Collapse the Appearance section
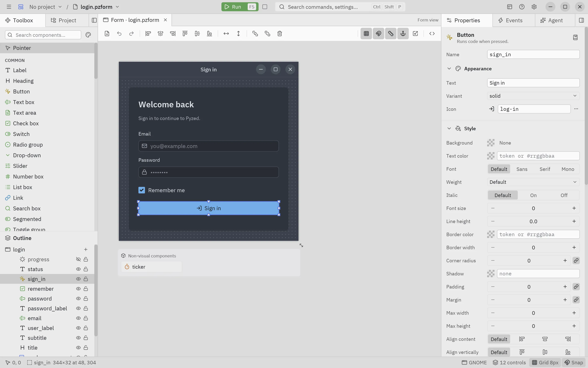Screen dimensions: 588x368 point(449,69)
